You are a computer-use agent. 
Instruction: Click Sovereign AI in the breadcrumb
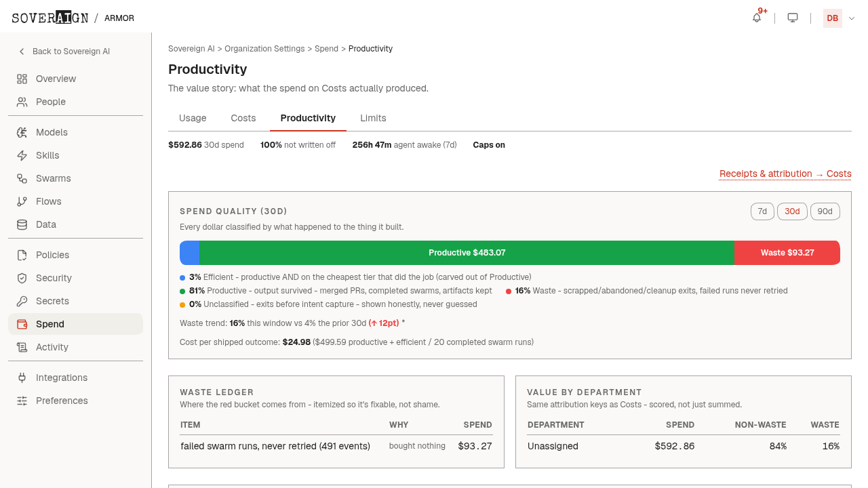click(191, 49)
